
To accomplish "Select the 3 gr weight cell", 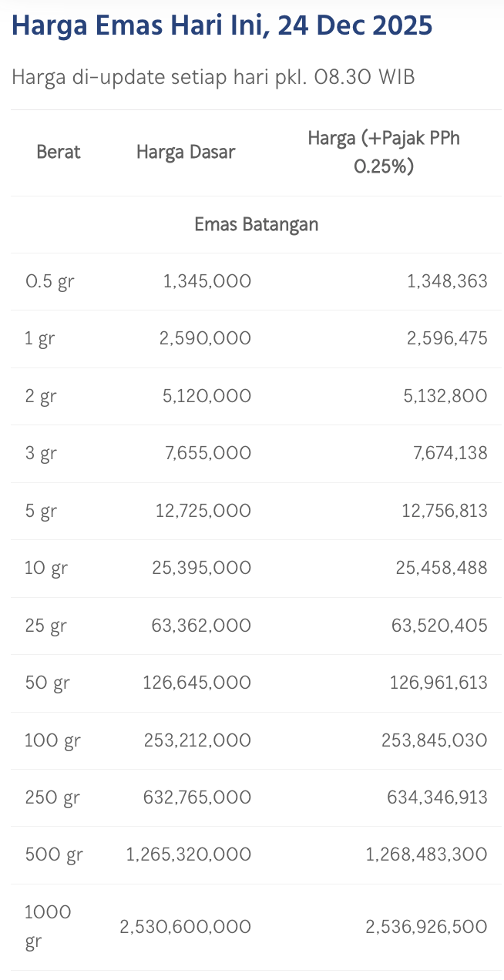I will [41, 453].
